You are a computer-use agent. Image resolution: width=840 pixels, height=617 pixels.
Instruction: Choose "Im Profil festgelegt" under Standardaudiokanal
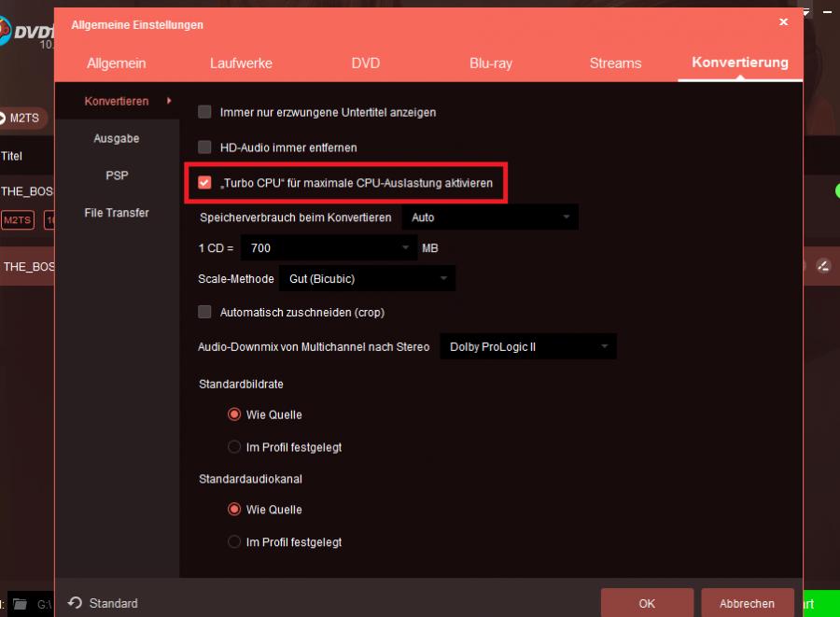[x=235, y=542]
